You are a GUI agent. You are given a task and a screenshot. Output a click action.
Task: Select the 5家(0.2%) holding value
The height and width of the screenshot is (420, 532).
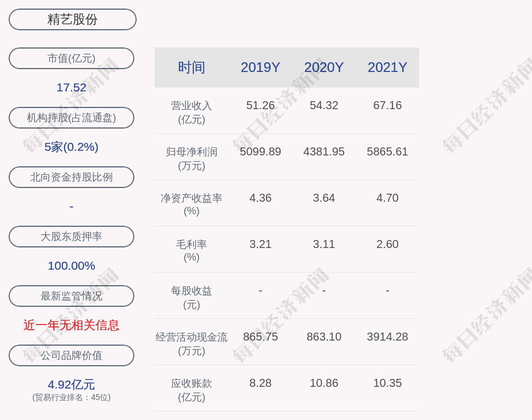[x=72, y=147]
